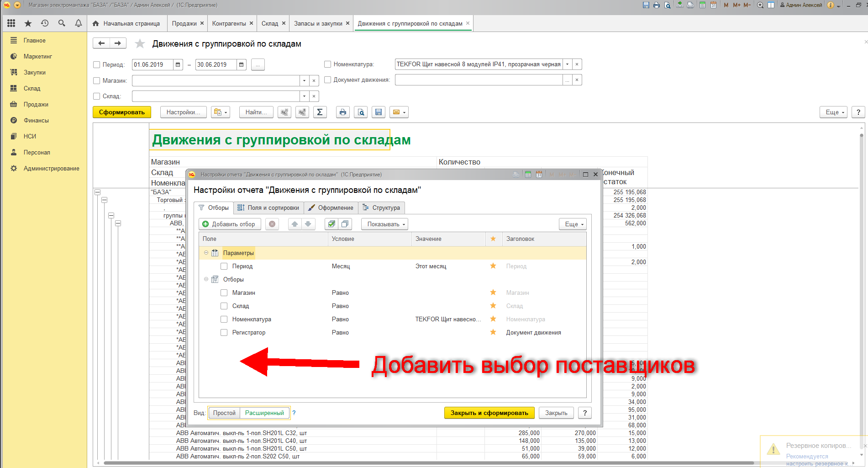Click the period start date field

(152, 65)
